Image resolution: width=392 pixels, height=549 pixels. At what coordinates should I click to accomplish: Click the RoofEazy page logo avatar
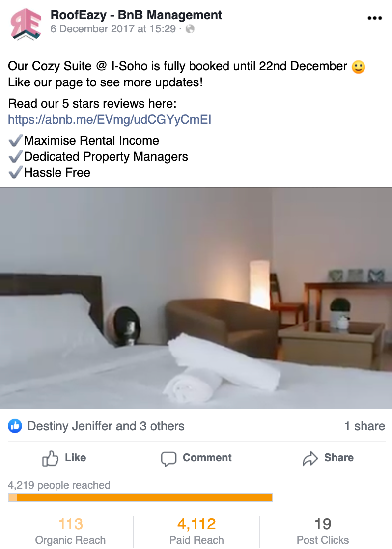point(26,24)
